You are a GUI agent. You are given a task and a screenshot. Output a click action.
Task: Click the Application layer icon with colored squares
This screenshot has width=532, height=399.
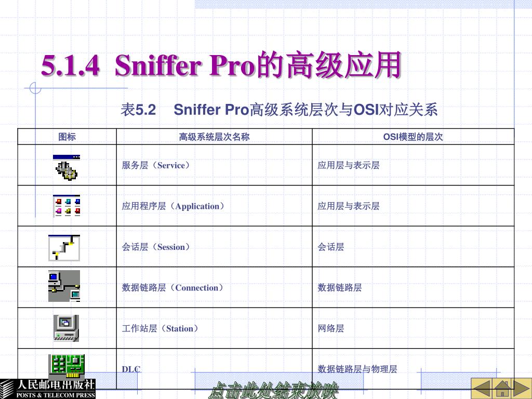[66, 206]
